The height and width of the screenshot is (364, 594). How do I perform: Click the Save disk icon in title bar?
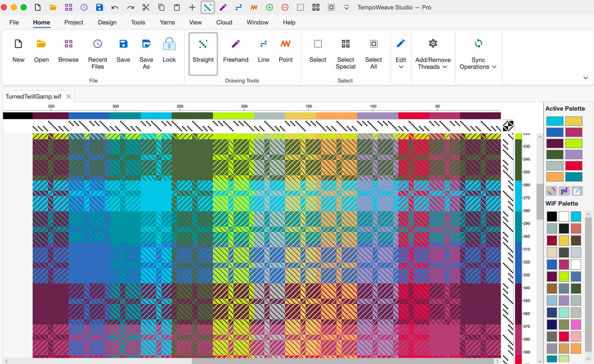click(99, 7)
